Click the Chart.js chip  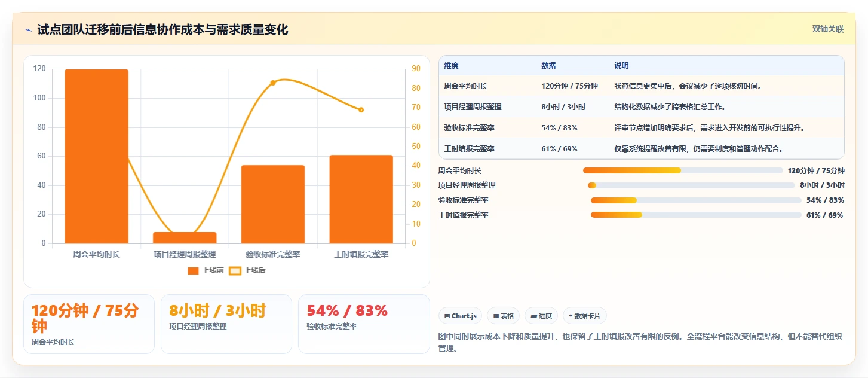pos(460,316)
